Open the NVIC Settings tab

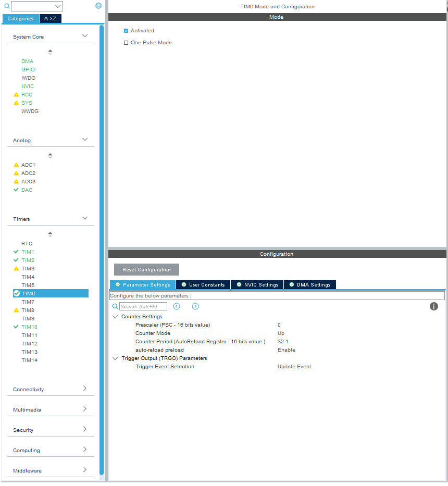click(257, 284)
